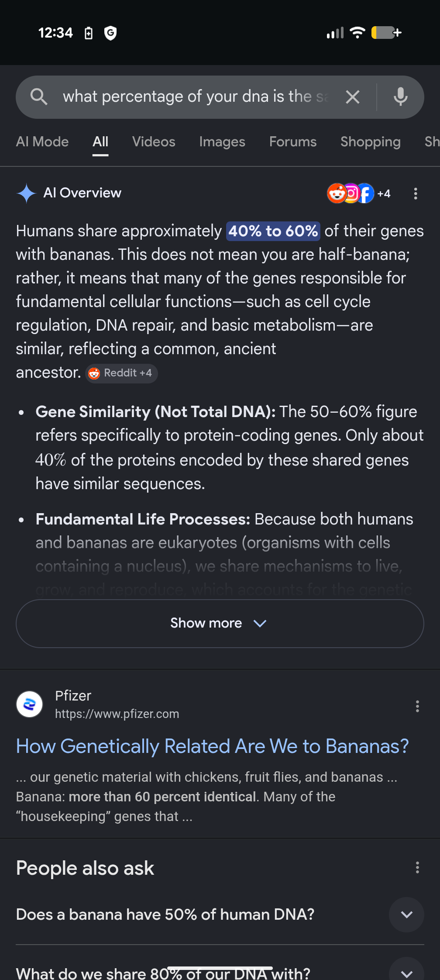Open Pfizer result three-dot menu

(x=417, y=706)
